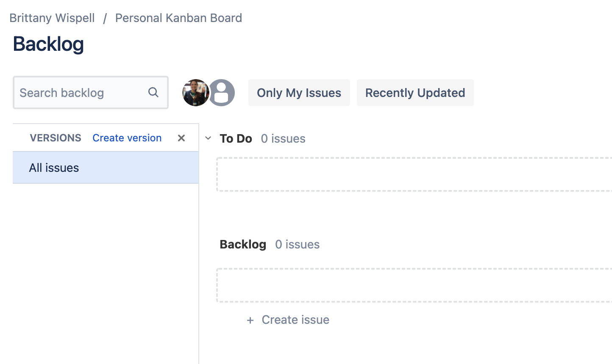
Task: Click the Create version link
Action: pos(127,138)
